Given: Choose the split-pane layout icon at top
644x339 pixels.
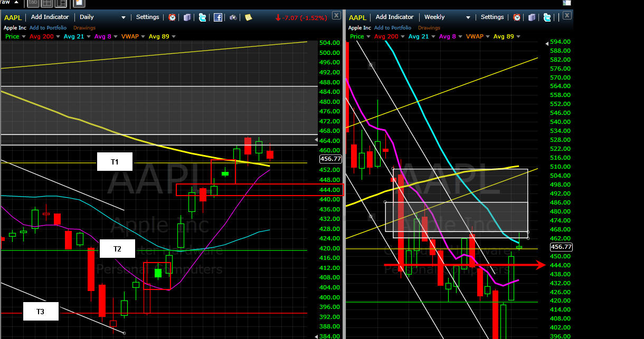Looking at the screenshot, I should coord(61,3).
